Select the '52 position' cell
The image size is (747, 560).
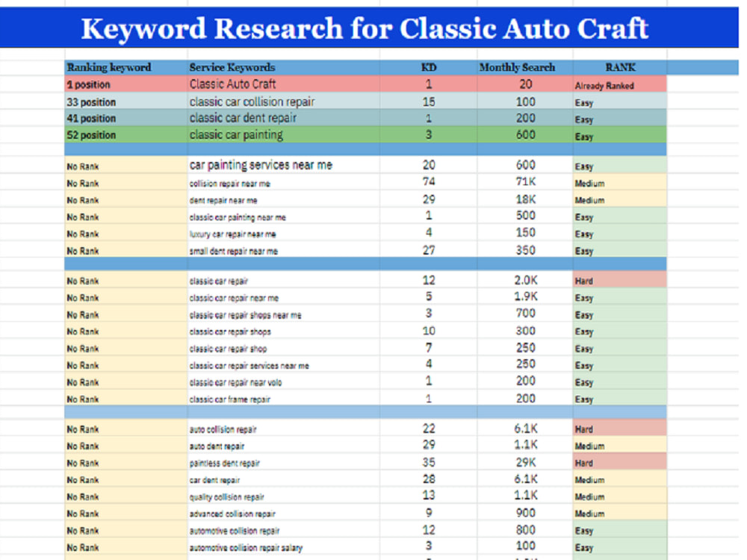point(126,134)
